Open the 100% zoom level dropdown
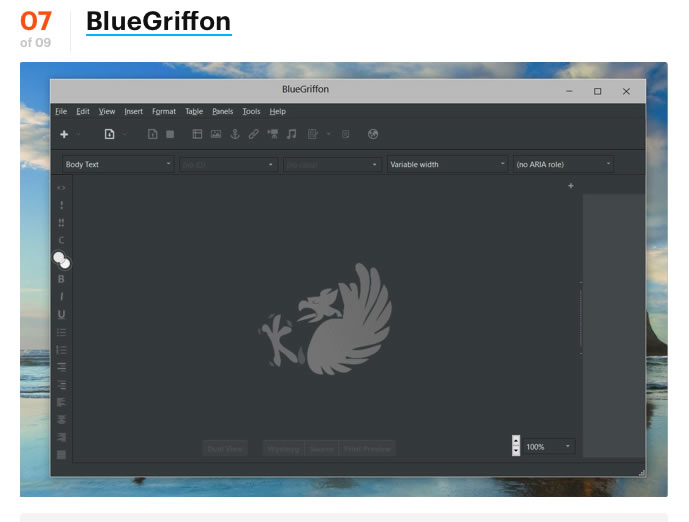The image size is (689, 522). click(549, 446)
